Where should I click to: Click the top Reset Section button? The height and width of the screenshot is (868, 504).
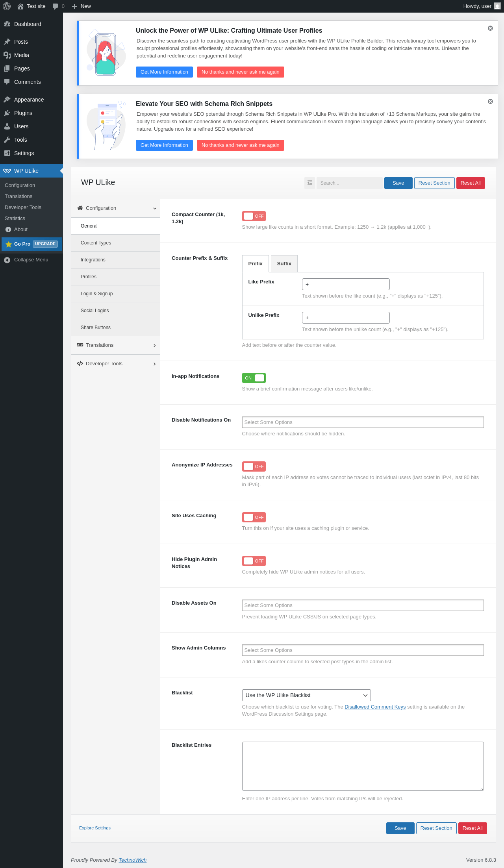point(434,183)
